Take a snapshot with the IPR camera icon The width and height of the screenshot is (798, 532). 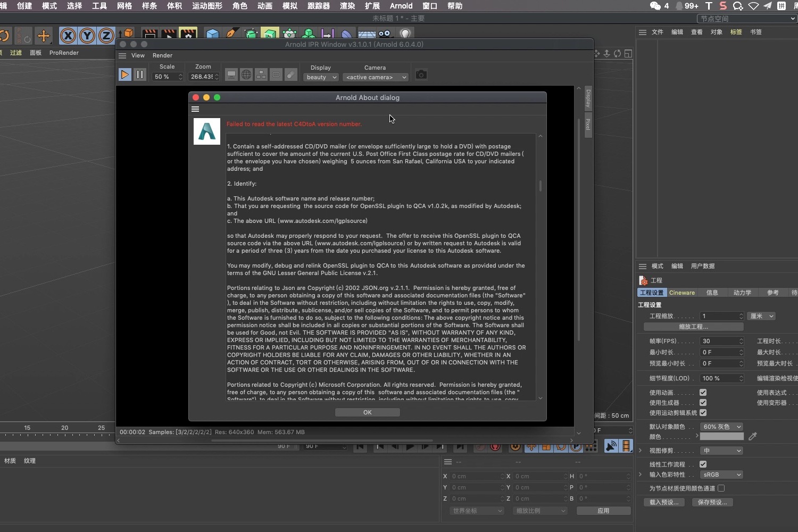[421, 74]
